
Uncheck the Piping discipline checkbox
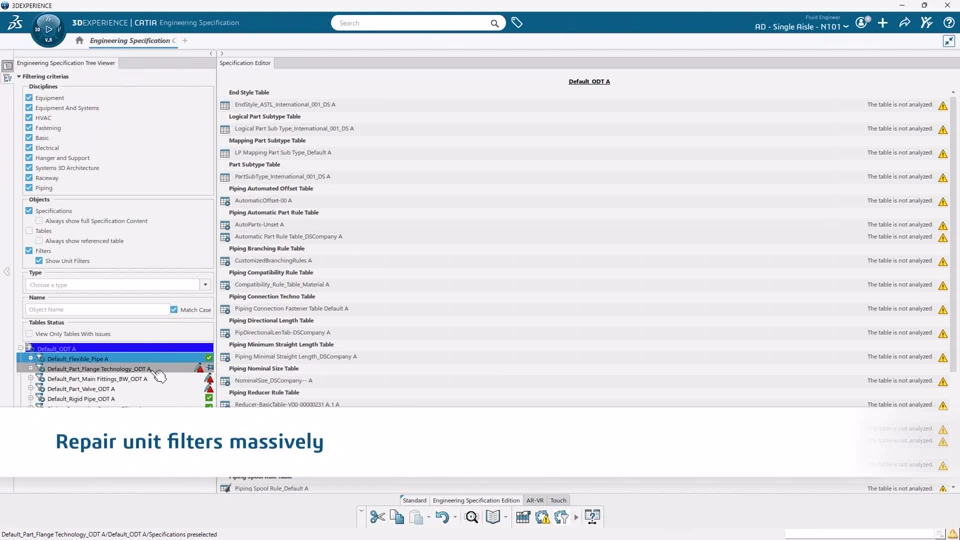click(x=29, y=188)
